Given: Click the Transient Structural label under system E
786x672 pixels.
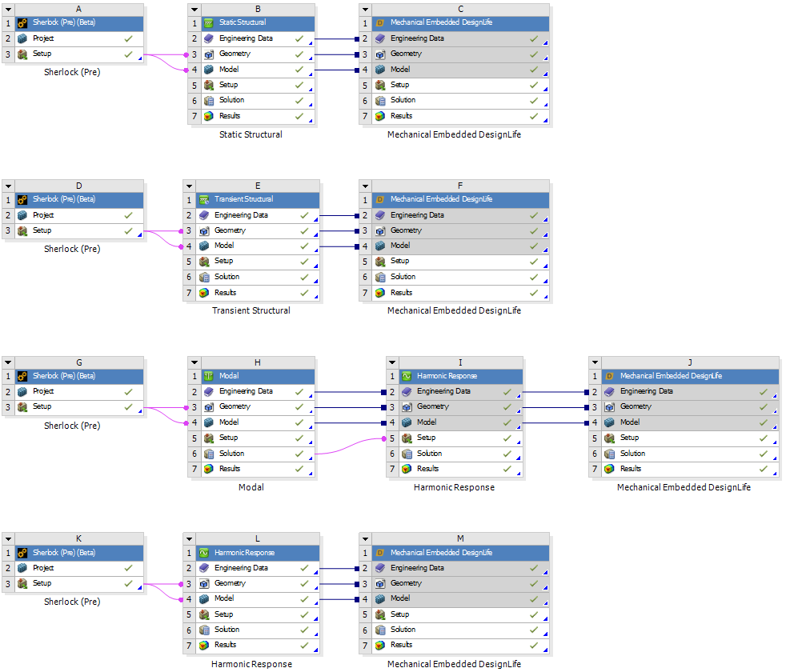Looking at the screenshot, I should (x=251, y=310).
